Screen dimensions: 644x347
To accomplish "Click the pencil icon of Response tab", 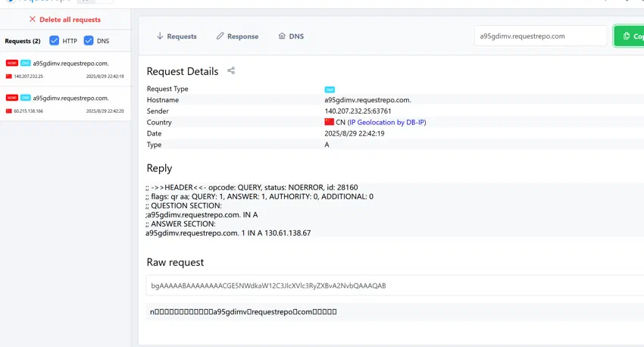I will (220, 36).
